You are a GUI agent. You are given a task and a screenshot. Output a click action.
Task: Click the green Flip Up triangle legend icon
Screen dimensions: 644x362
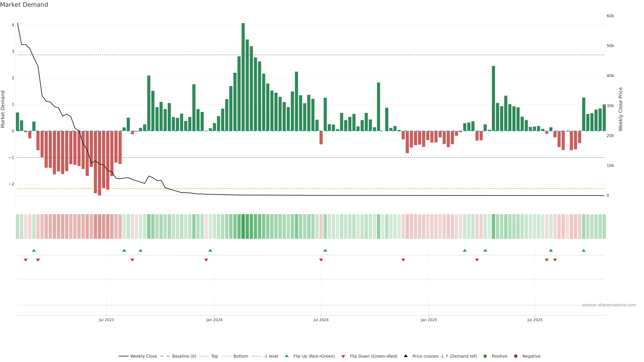(286, 356)
